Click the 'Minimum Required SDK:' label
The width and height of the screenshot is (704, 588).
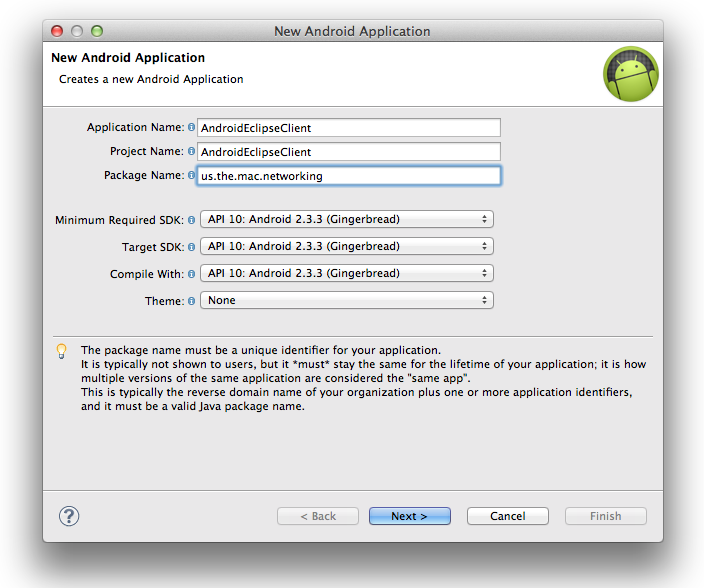point(119,220)
